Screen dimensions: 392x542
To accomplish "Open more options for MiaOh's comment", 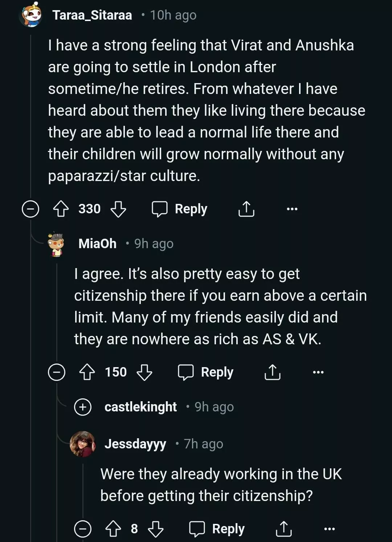I will (x=318, y=372).
